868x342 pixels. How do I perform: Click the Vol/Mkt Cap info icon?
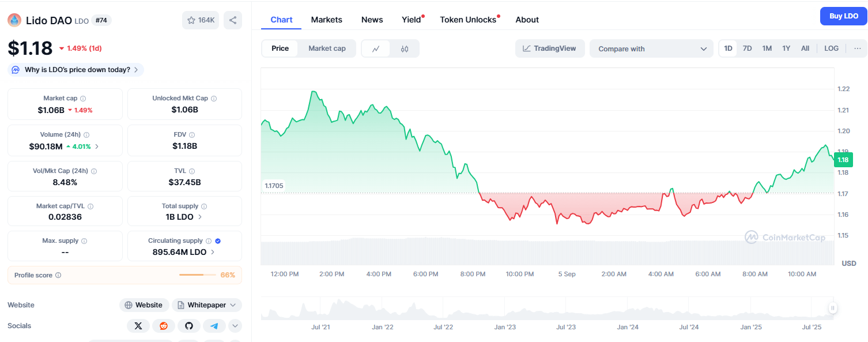pos(94,171)
